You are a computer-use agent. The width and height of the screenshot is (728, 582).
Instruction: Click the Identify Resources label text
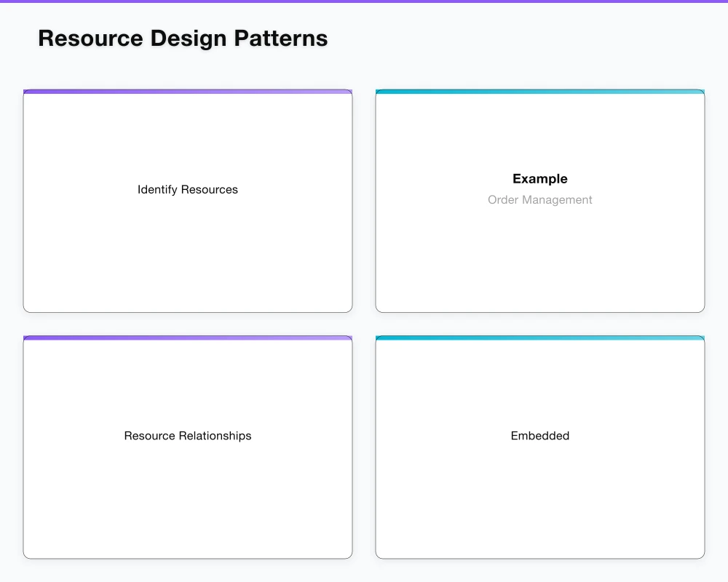188,189
